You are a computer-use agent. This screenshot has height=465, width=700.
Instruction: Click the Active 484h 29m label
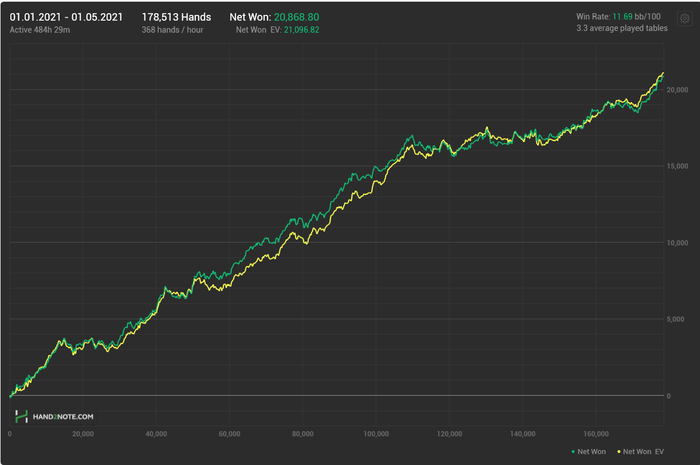[40, 30]
